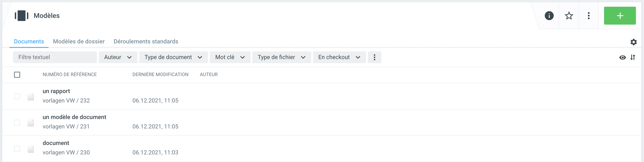Open the 'un modèle de document' link

[74, 117]
